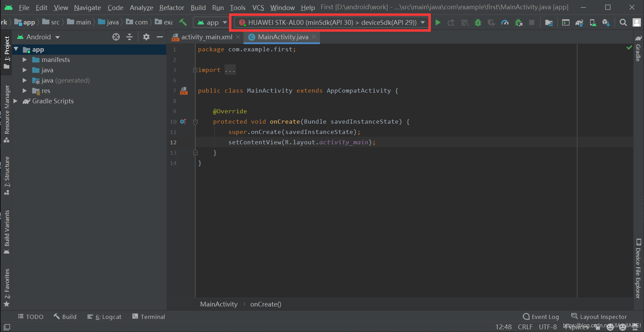Open the app run configuration dropdown
The height and width of the screenshot is (332, 644).
pyautogui.click(x=212, y=22)
